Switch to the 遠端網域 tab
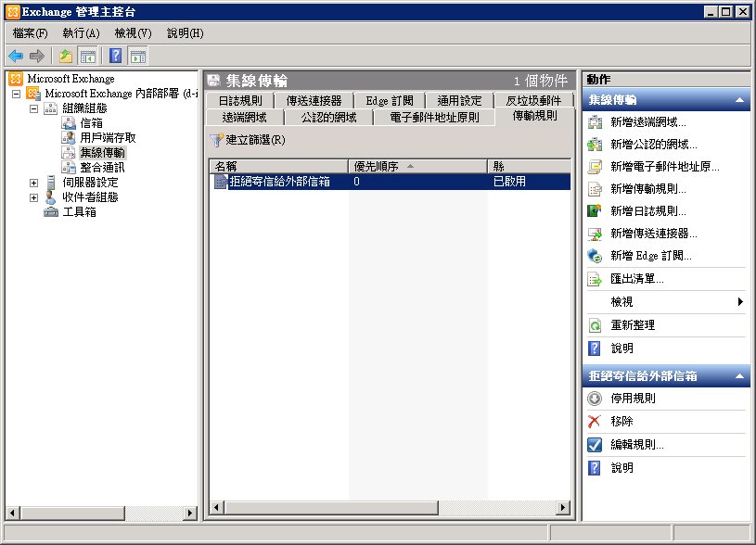The height and width of the screenshot is (545, 756). click(245, 117)
